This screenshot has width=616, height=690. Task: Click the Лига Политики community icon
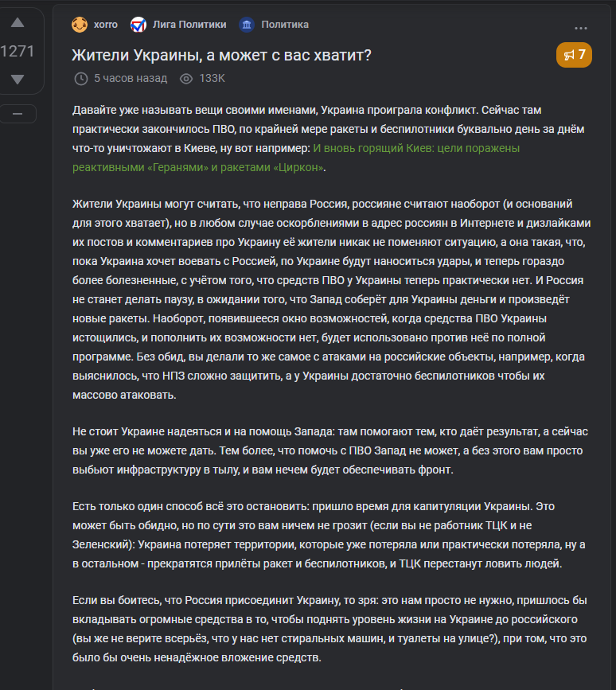click(x=138, y=25)
